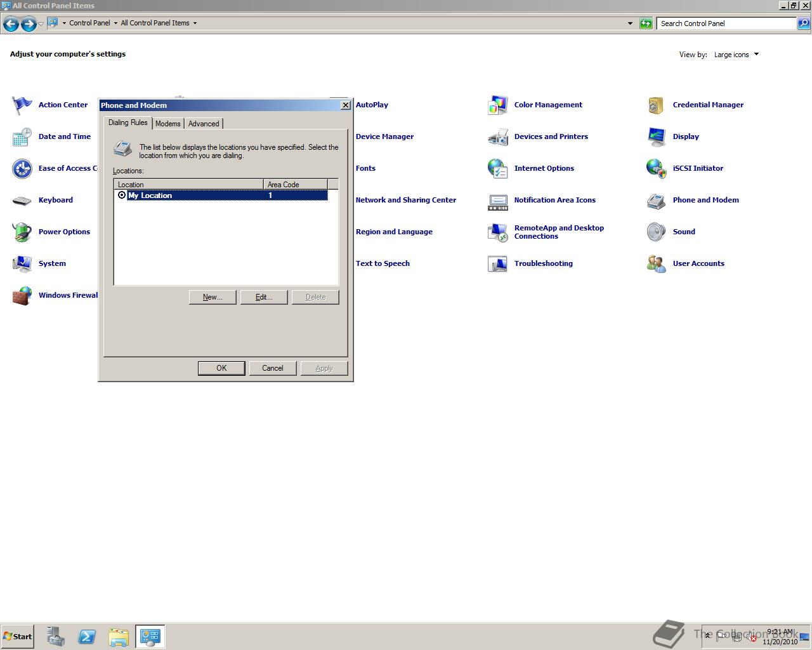Open the Sound speaker icon
This screenshot has height=650, width=812.
(657, 232)
